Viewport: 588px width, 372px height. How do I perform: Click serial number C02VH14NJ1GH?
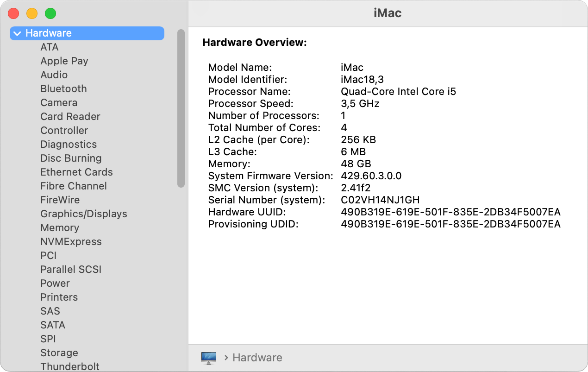[x=380, y=200]
